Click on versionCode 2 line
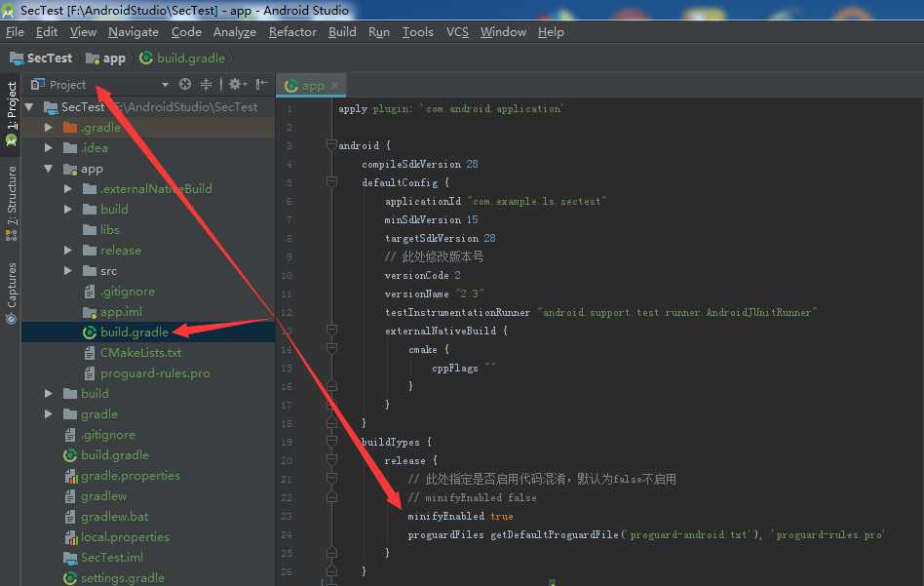This screenshot has height=586, width=924. tap(422, 275)
